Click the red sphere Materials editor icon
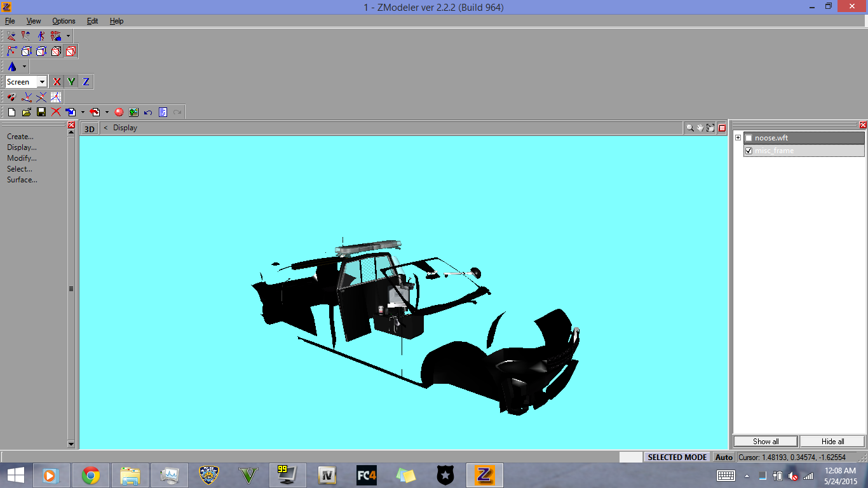The image size is (868, 488). click(x=119, y=112)
